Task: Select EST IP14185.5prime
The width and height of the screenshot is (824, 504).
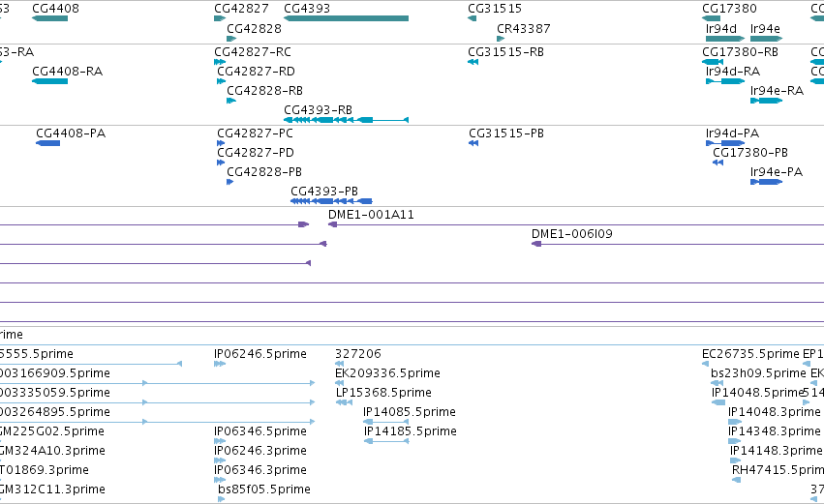Action: coord(411,431)
